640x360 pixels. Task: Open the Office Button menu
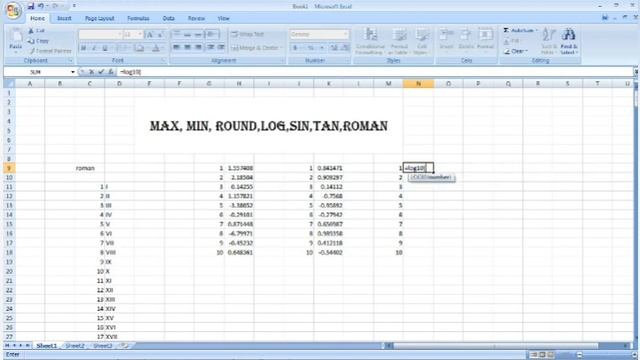pos(13,11)
